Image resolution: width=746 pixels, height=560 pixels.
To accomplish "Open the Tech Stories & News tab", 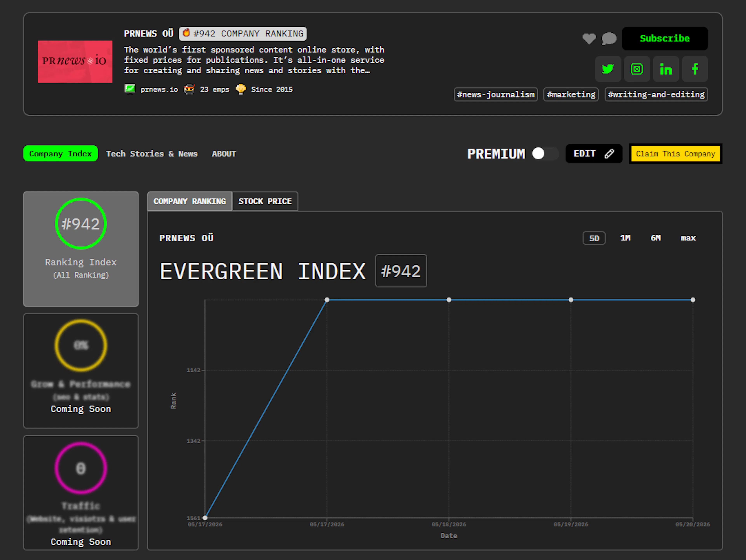I will pyautogui.click(x=152, y=154).
